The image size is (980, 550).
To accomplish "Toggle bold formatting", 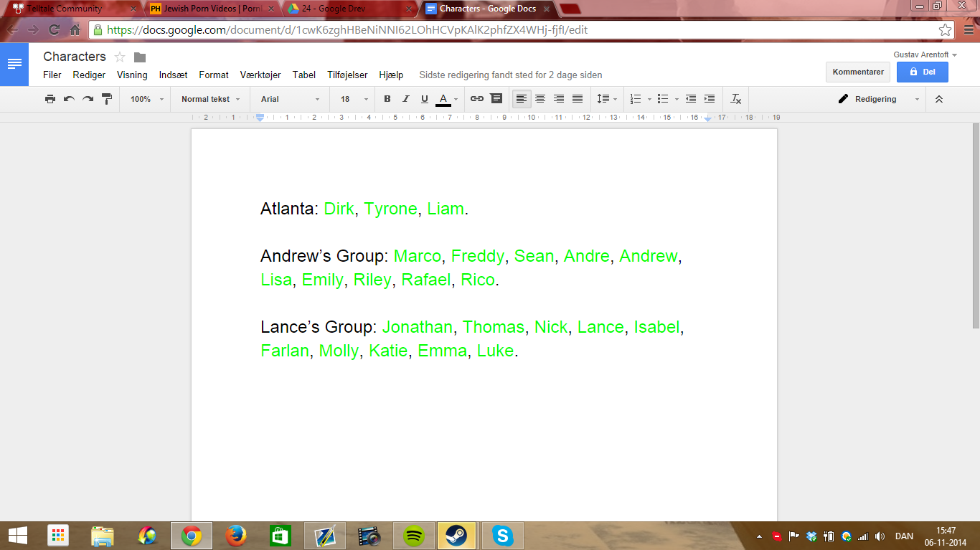I will 387,99.
